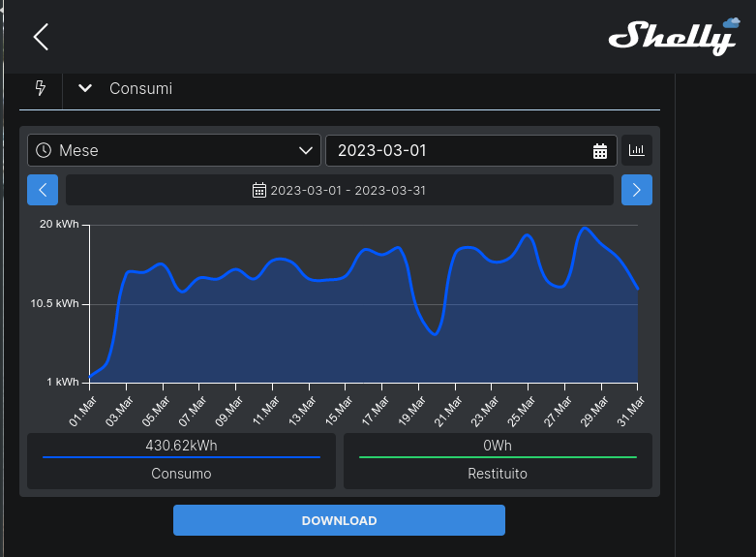Image resolution: width=756 pixels, height=557 pixels.
Task: Click the Shelly cloud logo
Action: tap(672, 37)
